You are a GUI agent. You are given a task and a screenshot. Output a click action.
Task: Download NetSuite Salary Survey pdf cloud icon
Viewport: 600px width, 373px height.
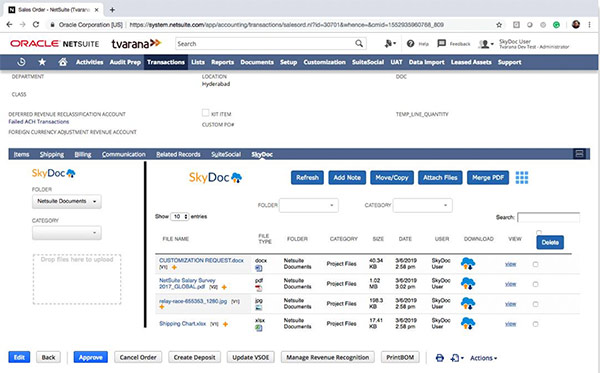(x=468, y=283)
